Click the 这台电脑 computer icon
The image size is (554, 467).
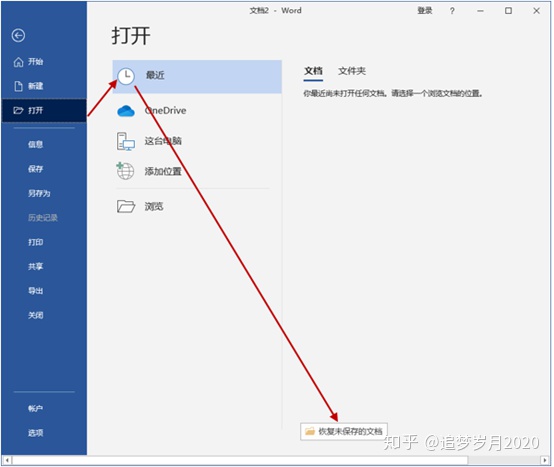[x=126, y=141]
